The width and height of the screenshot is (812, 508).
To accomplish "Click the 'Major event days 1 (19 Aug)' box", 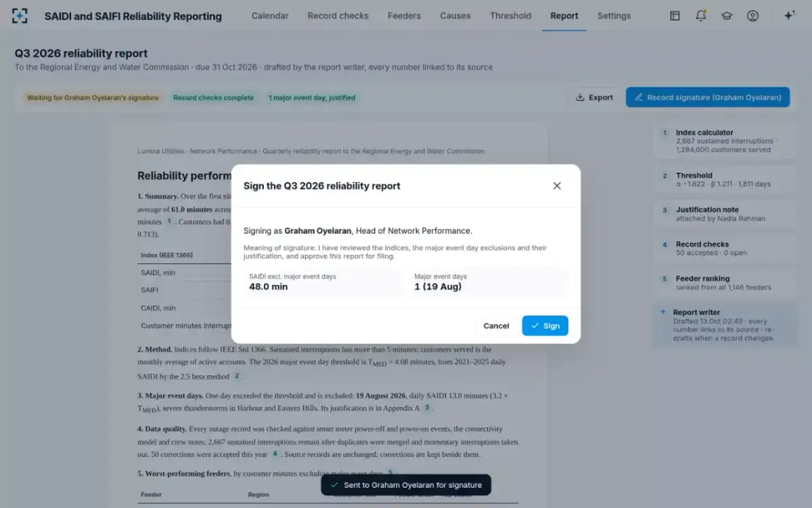I will click(x=489, y=282).
